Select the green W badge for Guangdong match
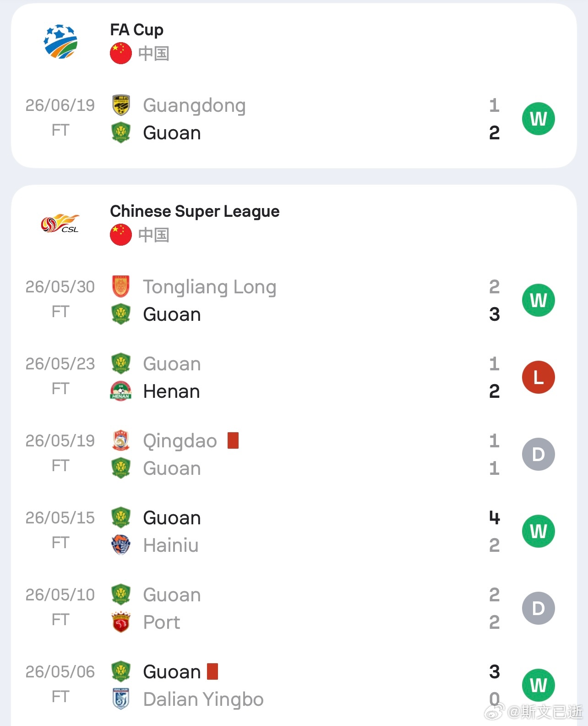This screenshot has width=588, height=726. click(539, 119)
